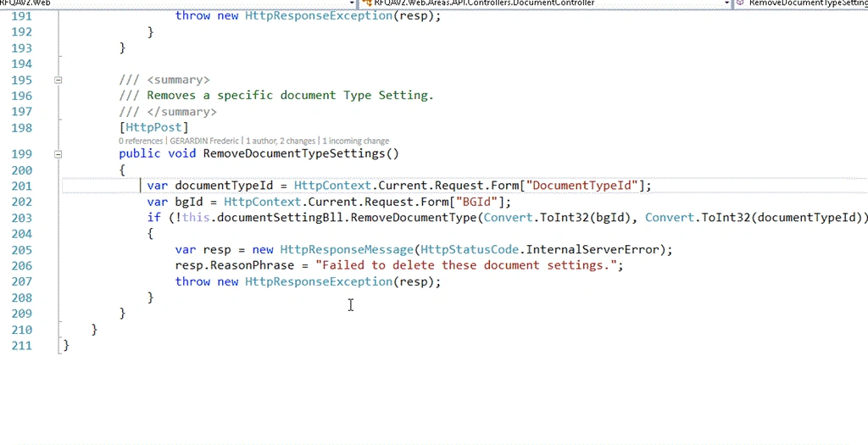Click the closing </summary> tag comment on line 197
The width and height of the screenshot is (868, 445).
point(181,112)
